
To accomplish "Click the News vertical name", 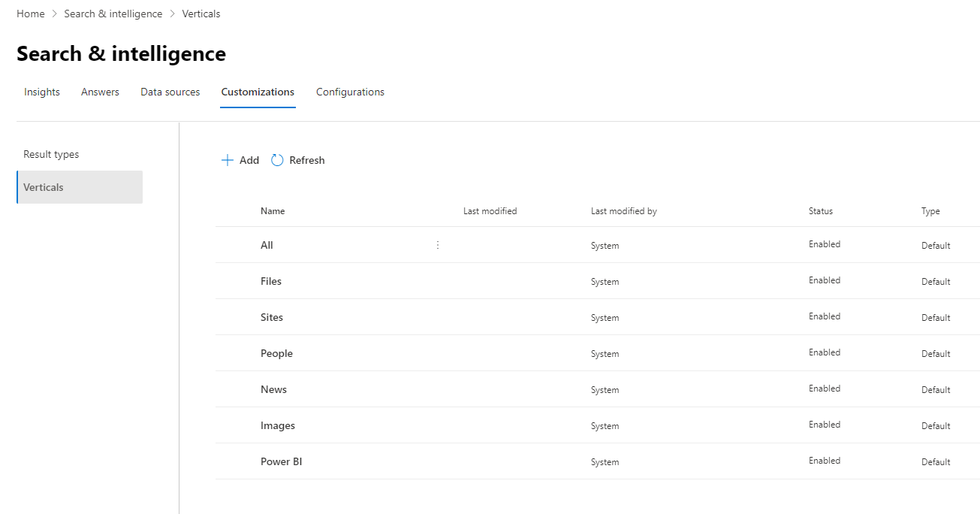I will tap(273, 389).
